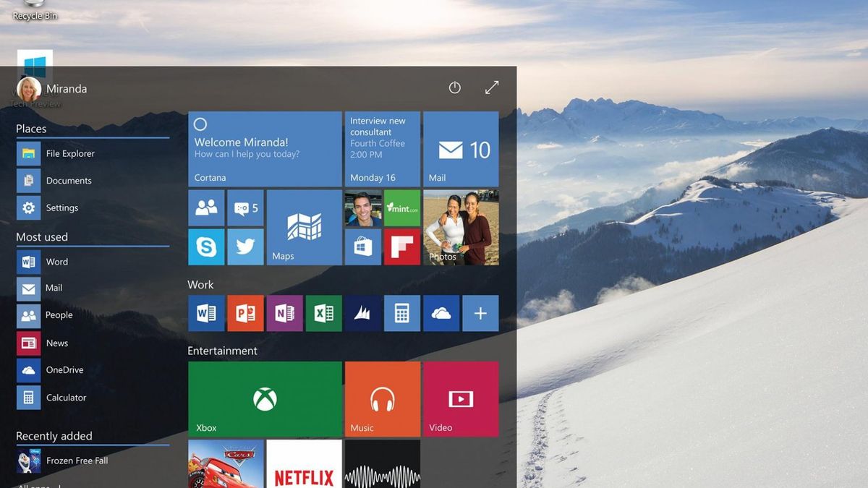Launch OneNote tile in Work group
Viewport: 868px width, 488px height.
(284, 313)
